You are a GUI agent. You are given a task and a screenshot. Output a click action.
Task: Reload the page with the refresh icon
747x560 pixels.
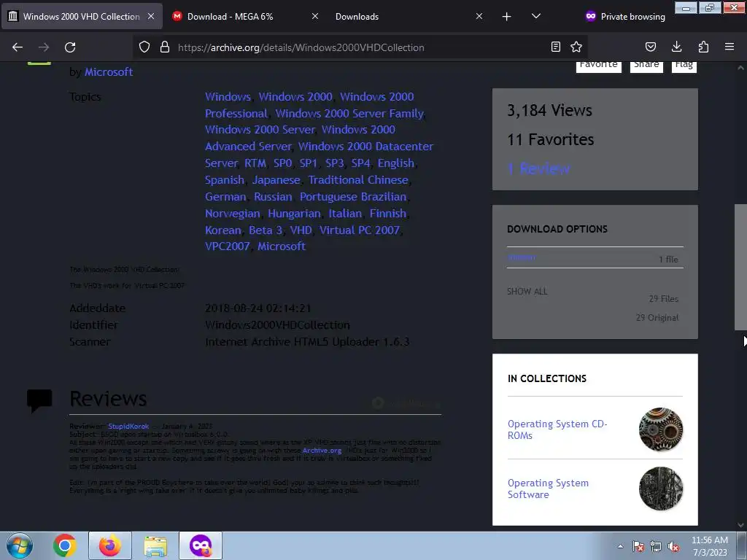pos(70,47)
